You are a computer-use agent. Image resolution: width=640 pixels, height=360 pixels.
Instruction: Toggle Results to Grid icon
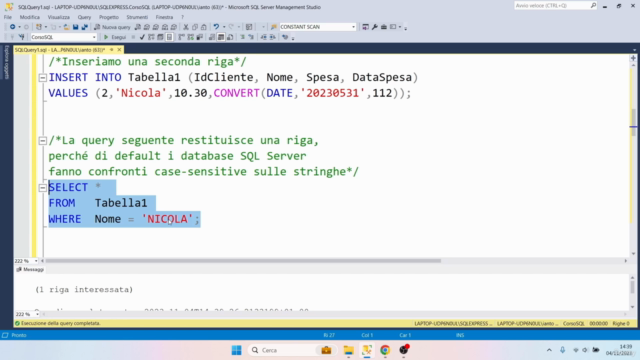pyautogui.click(x=221, y=37)
